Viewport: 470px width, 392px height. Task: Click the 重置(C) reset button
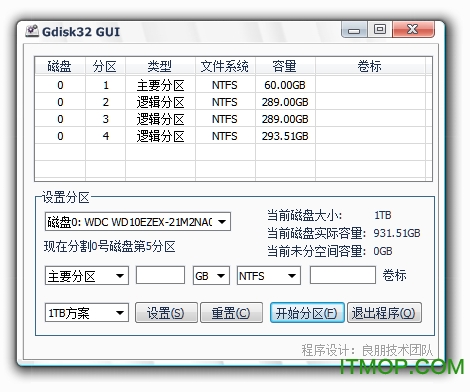(231, 313)
